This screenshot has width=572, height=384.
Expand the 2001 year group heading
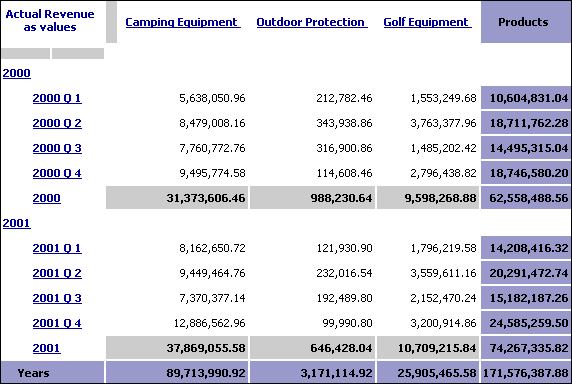16,223
